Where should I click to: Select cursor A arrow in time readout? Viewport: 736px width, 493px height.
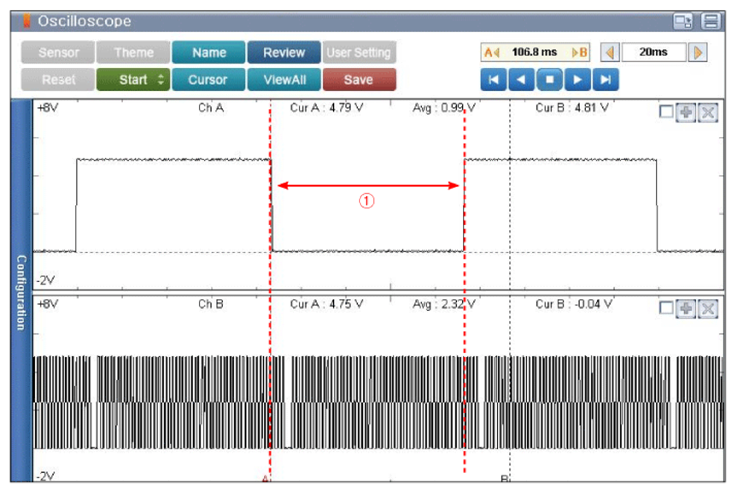coord(491,52)
